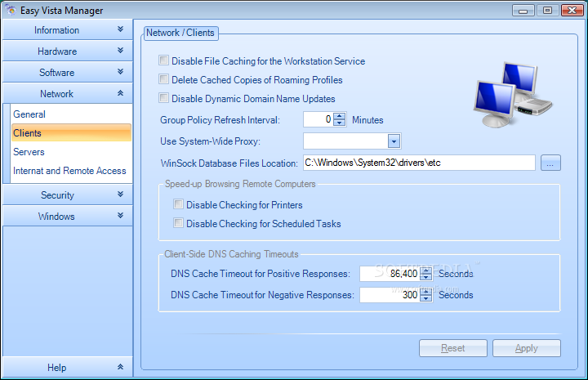Decrease DNS positive response timeout
Screen dimensions: 588x380
(425, 277)
